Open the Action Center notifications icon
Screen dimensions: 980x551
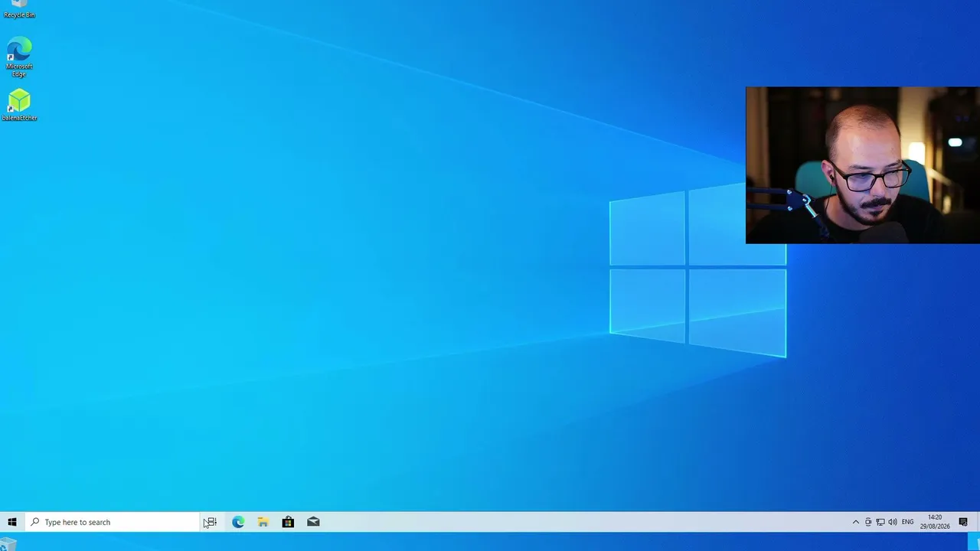point(963,522)
